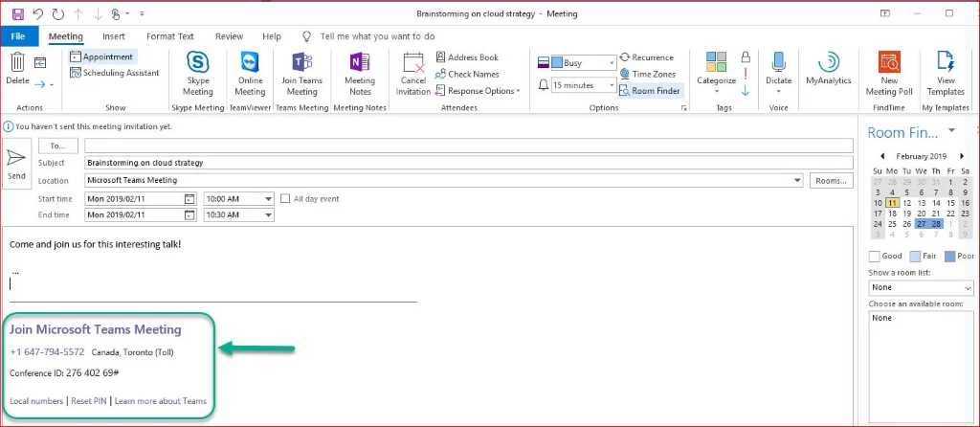Select February 14 in mini calendar
This screenshot has height=427, width=980.
coord(936,203)
